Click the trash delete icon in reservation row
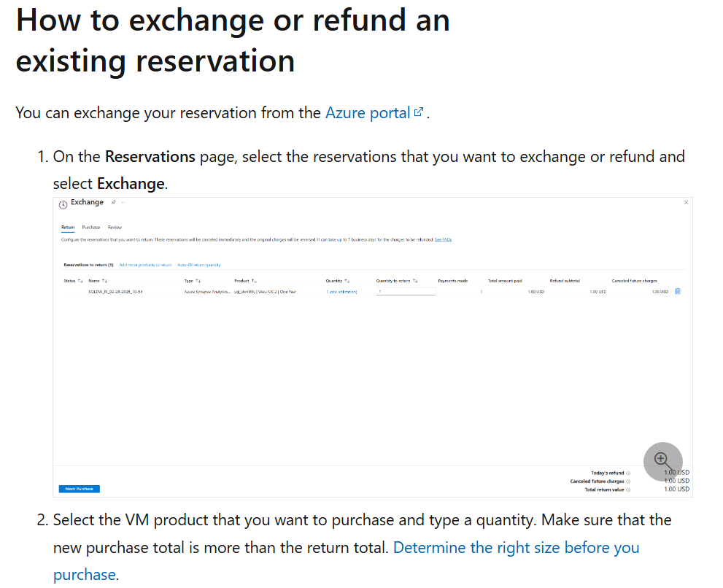 (678, 291)
